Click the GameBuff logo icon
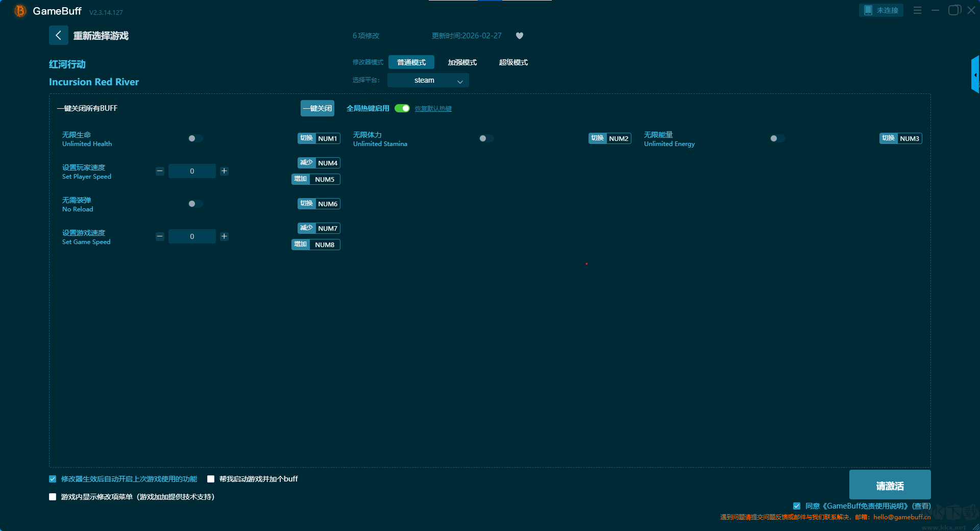Image resolution: width=980 pixels, height=531 pixels. pyautogui.click(x=20, y=11)
